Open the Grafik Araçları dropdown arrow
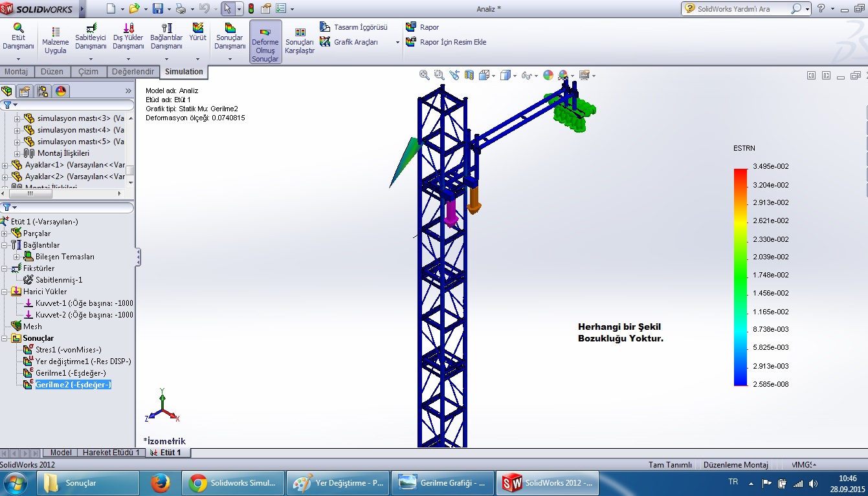The width and height of the screenshot is (868, 496). (397, 42)
